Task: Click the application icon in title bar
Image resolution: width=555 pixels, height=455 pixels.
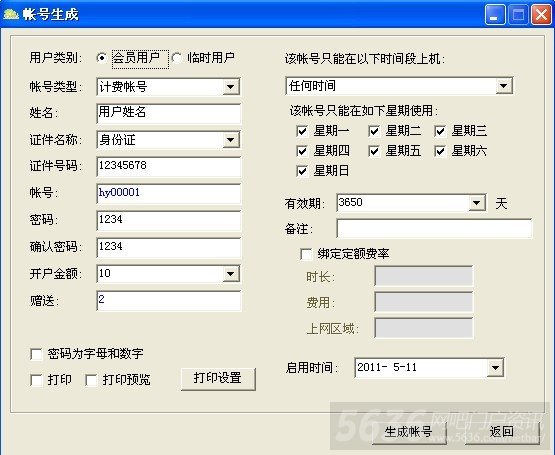Action: click(11, 14)
